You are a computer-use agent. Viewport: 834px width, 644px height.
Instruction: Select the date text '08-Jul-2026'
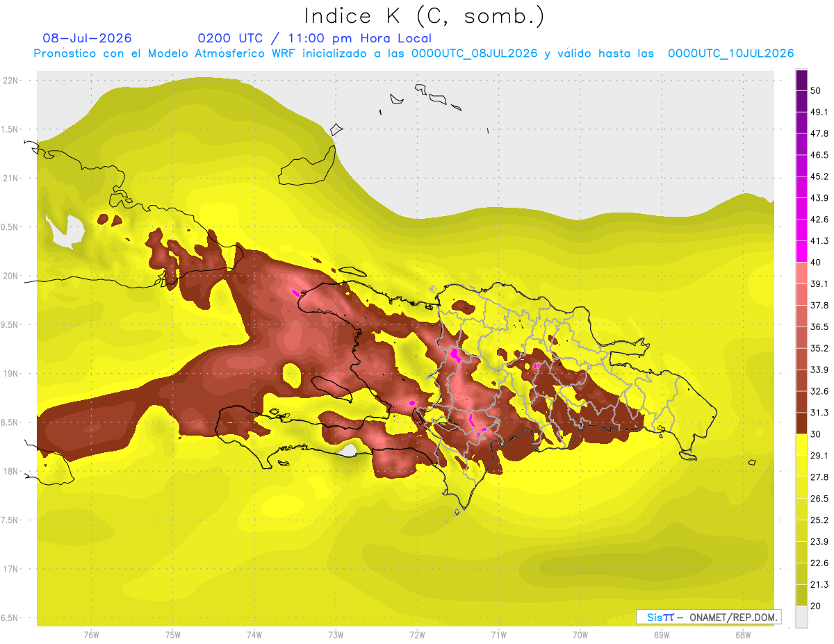pyautogui.click(x=88, y=38)
